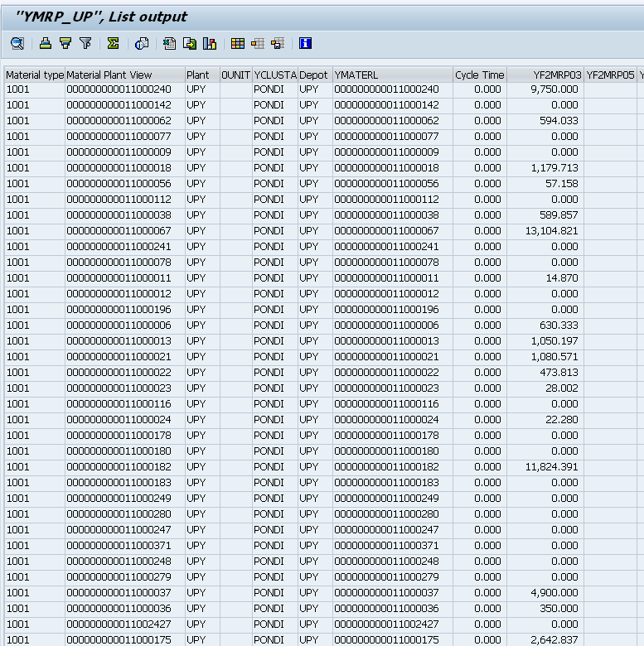This screenshot has height=646, width=644.
Task: Open the Print Preview icon
Action: tap(142, 43)
